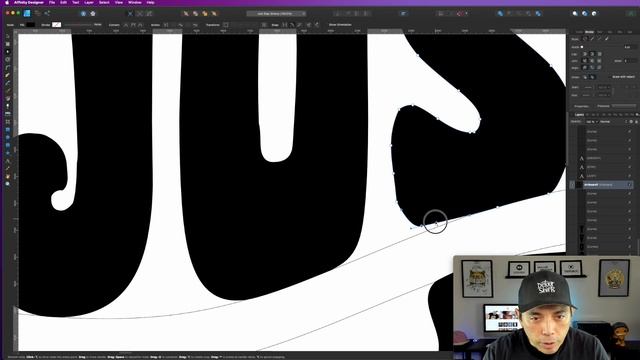The width and height of the screenshot is (640, 360).
Task: Expand the Artboard layer
Action: click(572, 184)
